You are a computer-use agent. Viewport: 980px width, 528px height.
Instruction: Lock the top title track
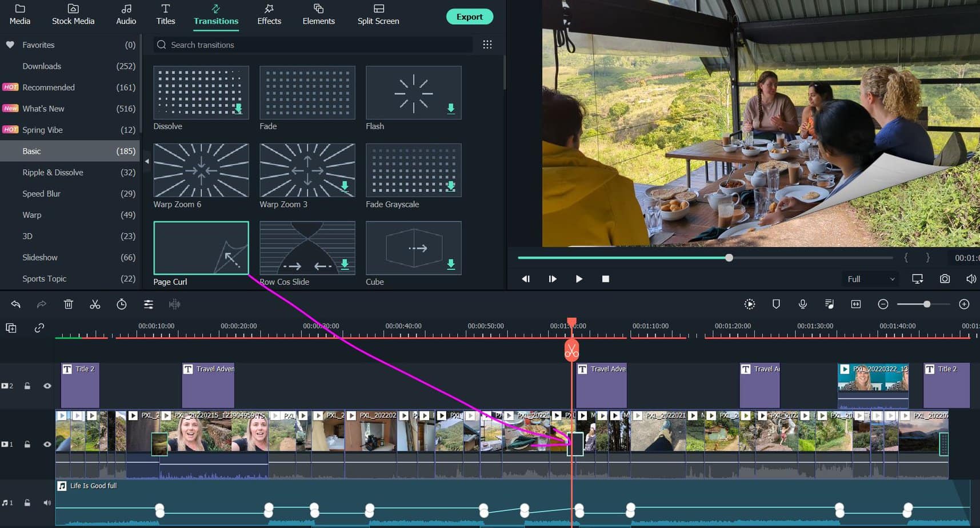27,386
